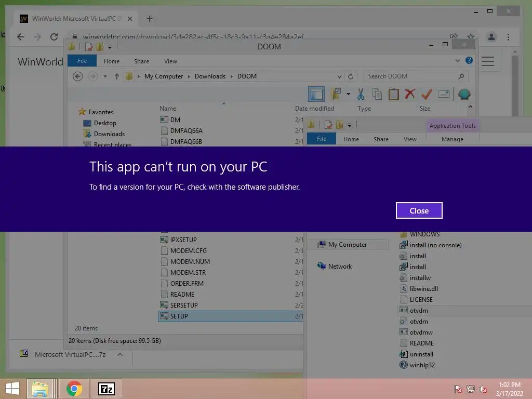Open Home tab in DOOM window
The height and width of the screenshot is (399, 532).
click(112, 61)
